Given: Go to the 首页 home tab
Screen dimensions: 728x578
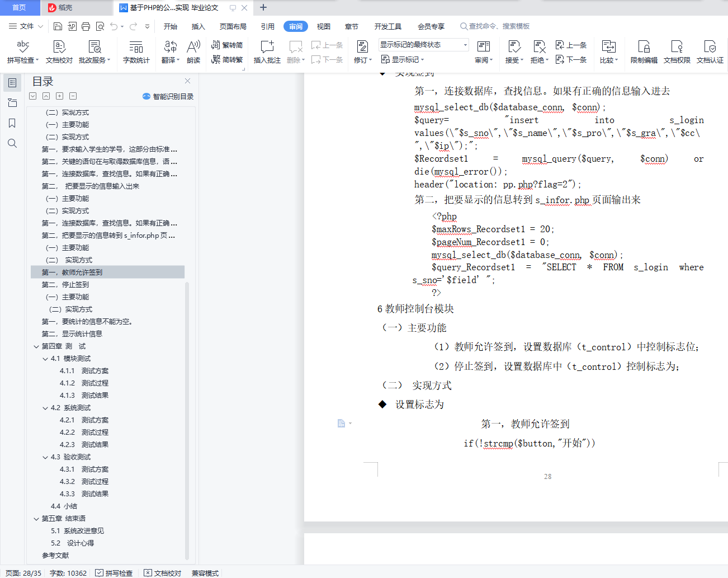Looking at the screenshot, I should point(20,8).
